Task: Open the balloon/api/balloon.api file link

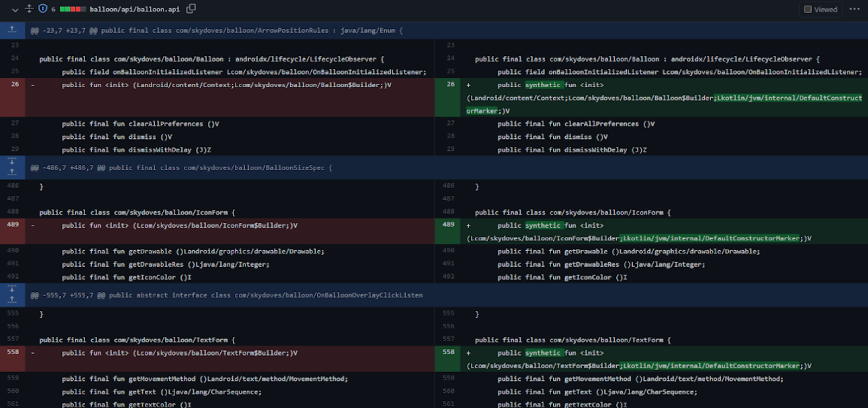Action: pos(135,9)
